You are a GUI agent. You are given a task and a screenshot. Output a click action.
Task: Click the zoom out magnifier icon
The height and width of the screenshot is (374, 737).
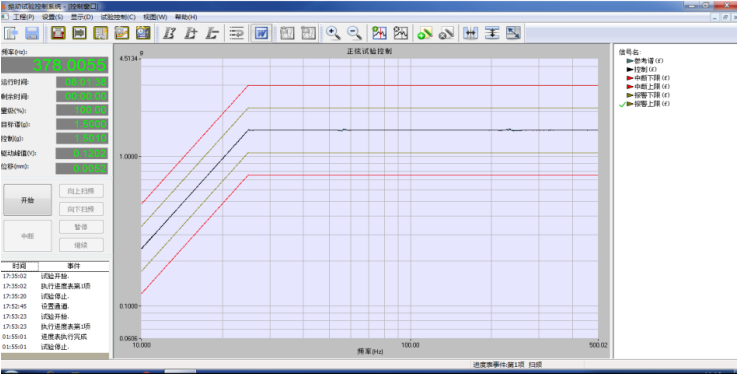point(354,33)
